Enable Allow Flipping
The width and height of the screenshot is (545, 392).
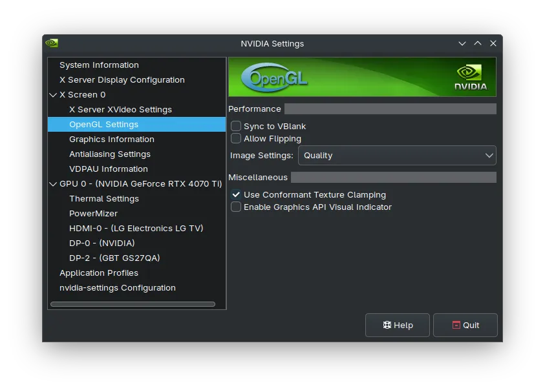[235, 138]
